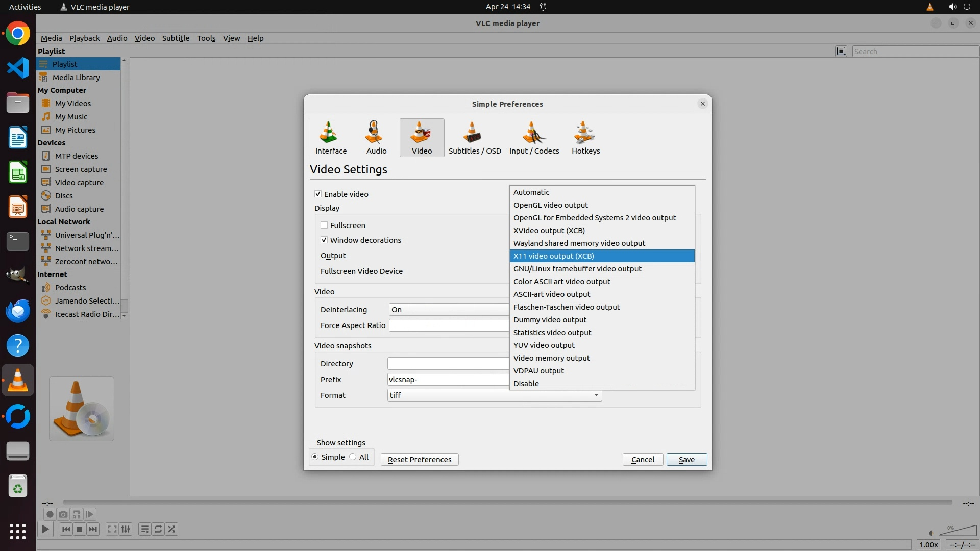Screen dimensions: 980x551
Task: Take snapshot with camera icon
Action: [x=63, y=514]
